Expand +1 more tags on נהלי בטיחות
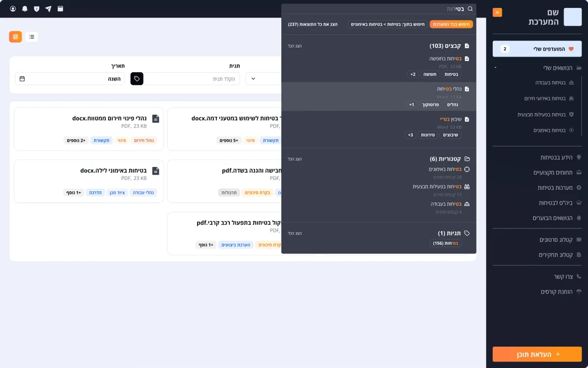This screenshot has height=368, width=588. (412, 105)
